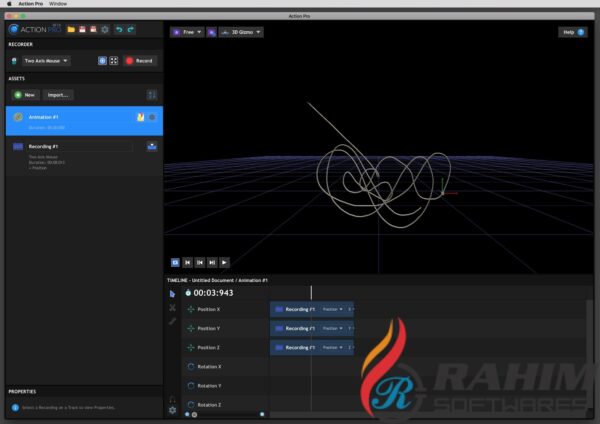Image resolution: width=600 pixels, height=424 pixels.
Task: Open the X axis dropdown on Position X clip
Action: point(350,309)
